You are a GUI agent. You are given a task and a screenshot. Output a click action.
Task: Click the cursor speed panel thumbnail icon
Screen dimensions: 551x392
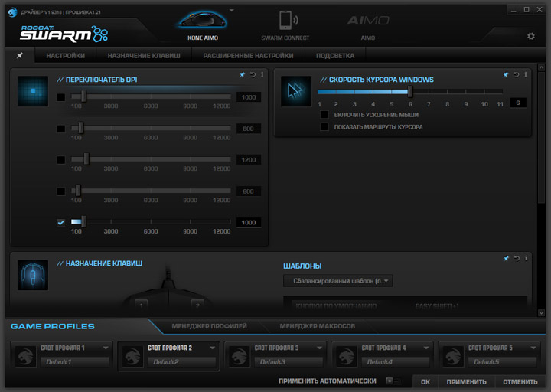(x=296, y=91)
